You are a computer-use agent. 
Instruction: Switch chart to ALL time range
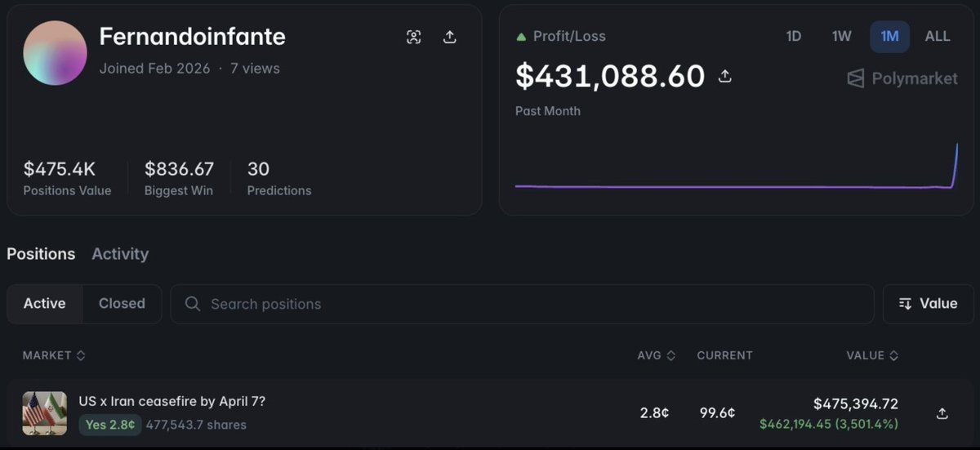tap(938, 37)
